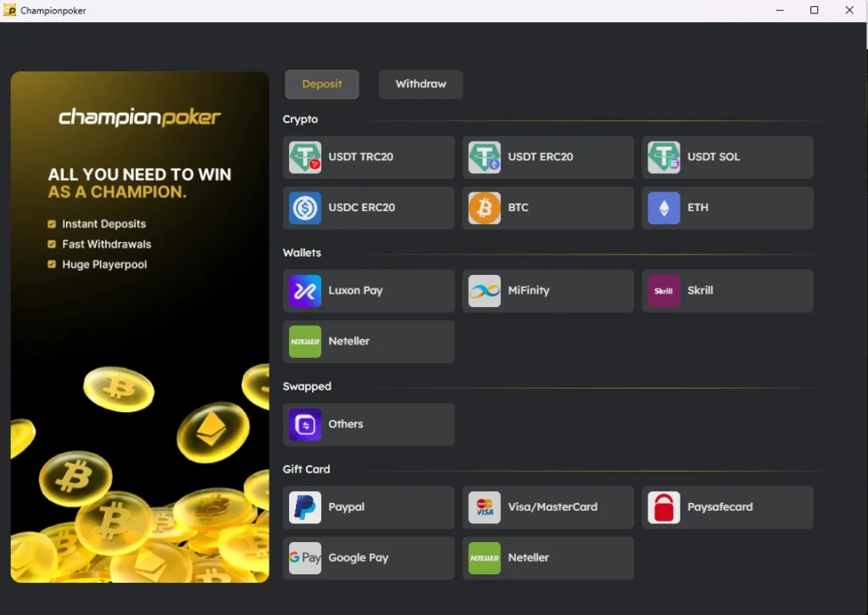Select the Paypal label
868x615 pixels.
click(347, 507)
